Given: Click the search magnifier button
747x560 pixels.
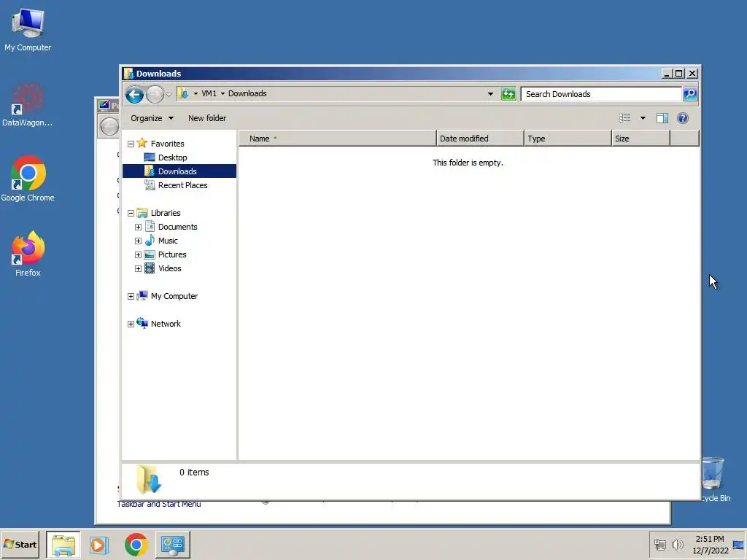Looking at the screenshot, I should (690, 94).
